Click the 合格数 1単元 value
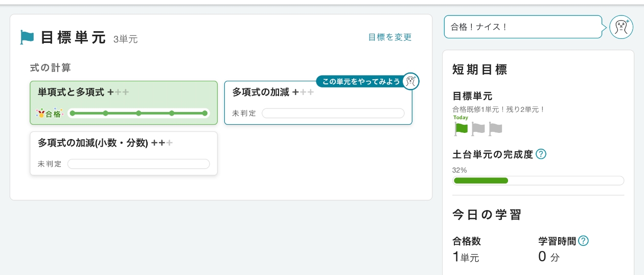Screen dimensions: 644x275 click(466, 257)
